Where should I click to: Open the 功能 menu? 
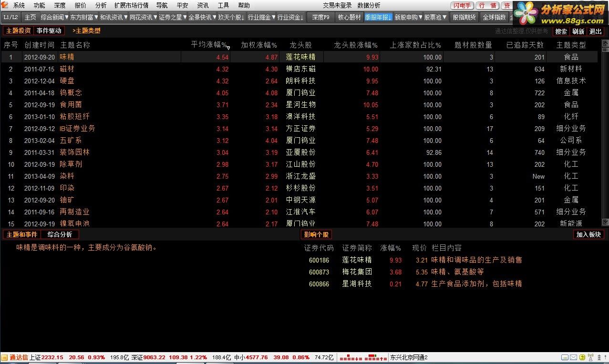(x=40, y=5)
